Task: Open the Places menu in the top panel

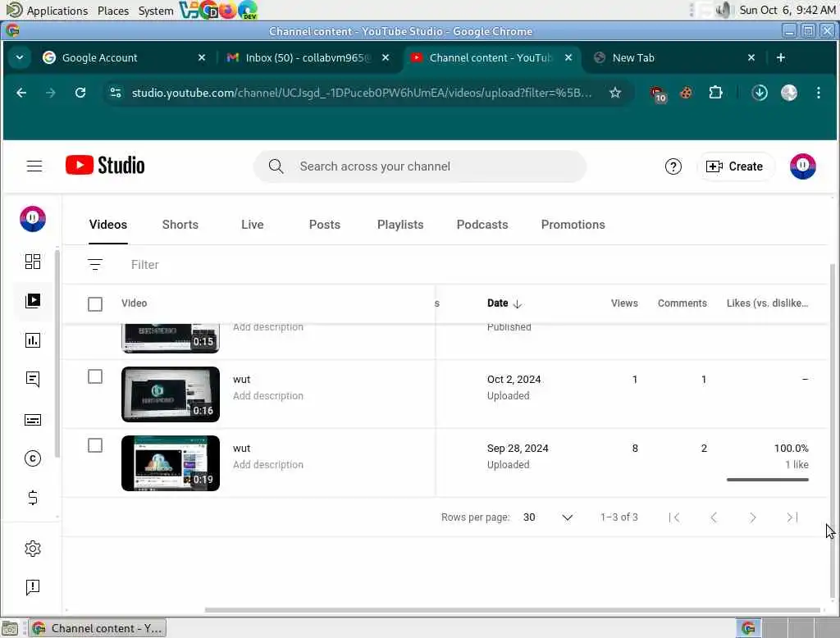Action: coord(113,11)
